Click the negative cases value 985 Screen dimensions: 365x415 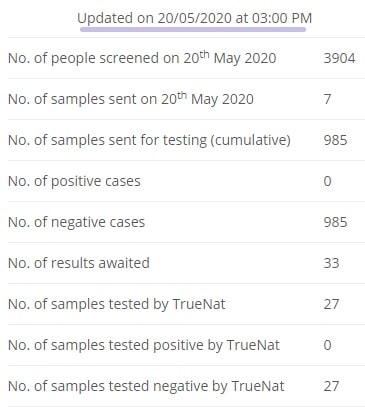(335, 222)
